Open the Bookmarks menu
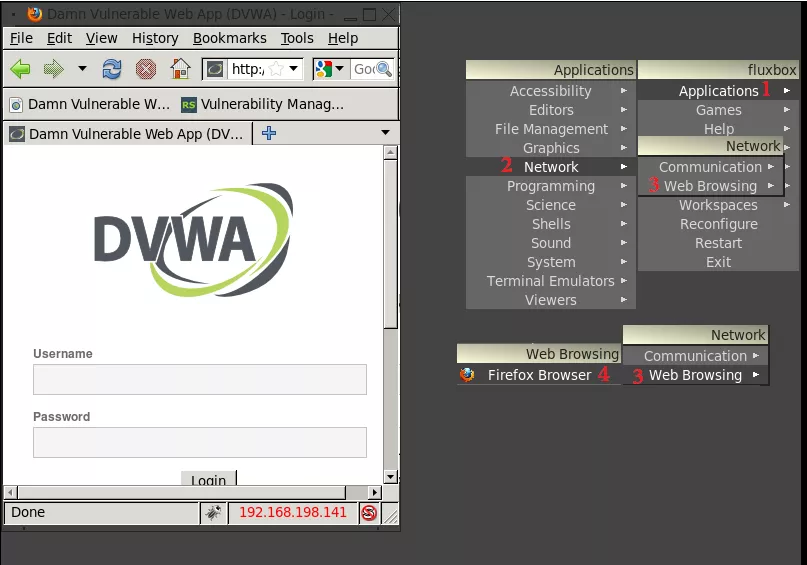The width and height of the screenshot is (807, 565). pyautogui.click(x=230, y=38)
